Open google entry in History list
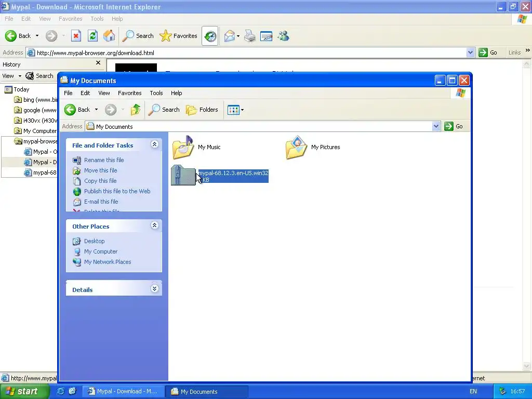This screenshot has width=532, height=399. pyautogui.click(x=36, y=110)
